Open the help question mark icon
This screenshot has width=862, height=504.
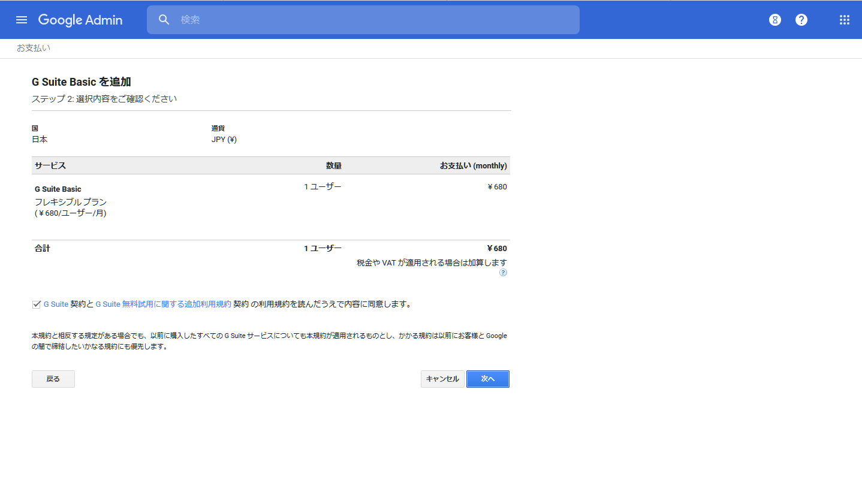[801, 20]
